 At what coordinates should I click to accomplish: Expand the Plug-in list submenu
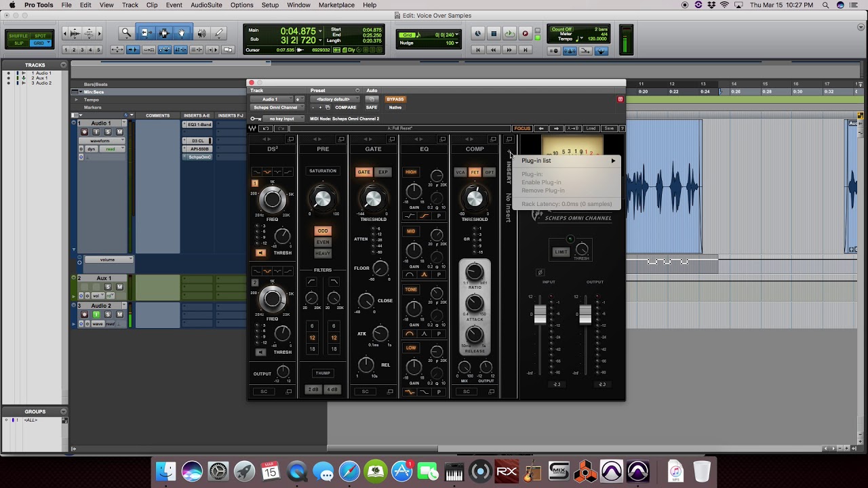point(568,161)
